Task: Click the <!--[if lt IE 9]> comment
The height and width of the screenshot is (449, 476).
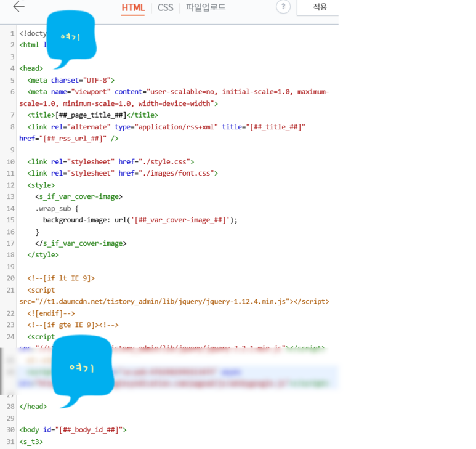Action: coord(61,278)
